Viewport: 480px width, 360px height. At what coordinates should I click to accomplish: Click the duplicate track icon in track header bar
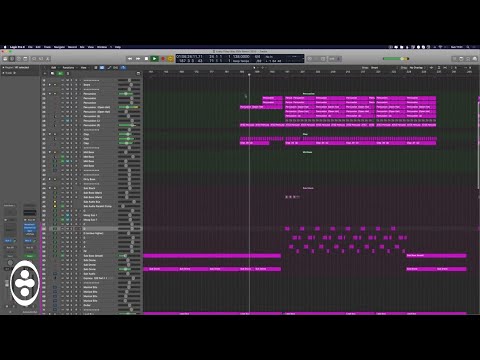click(52, 73)
